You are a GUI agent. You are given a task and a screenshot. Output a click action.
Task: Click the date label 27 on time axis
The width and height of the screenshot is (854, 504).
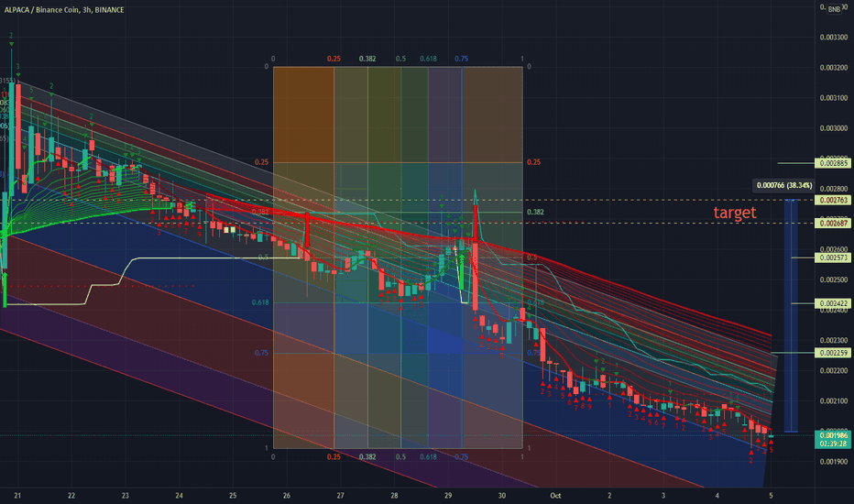[340, 495]
